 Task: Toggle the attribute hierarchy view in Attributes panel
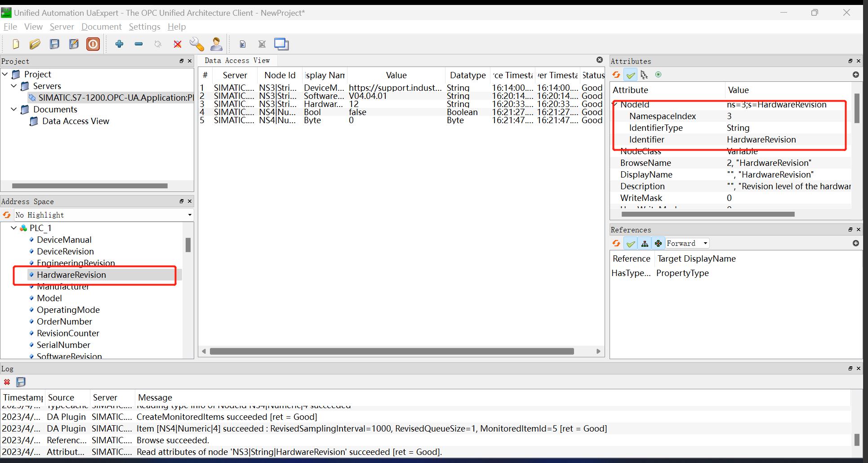[x=644, y=75]
